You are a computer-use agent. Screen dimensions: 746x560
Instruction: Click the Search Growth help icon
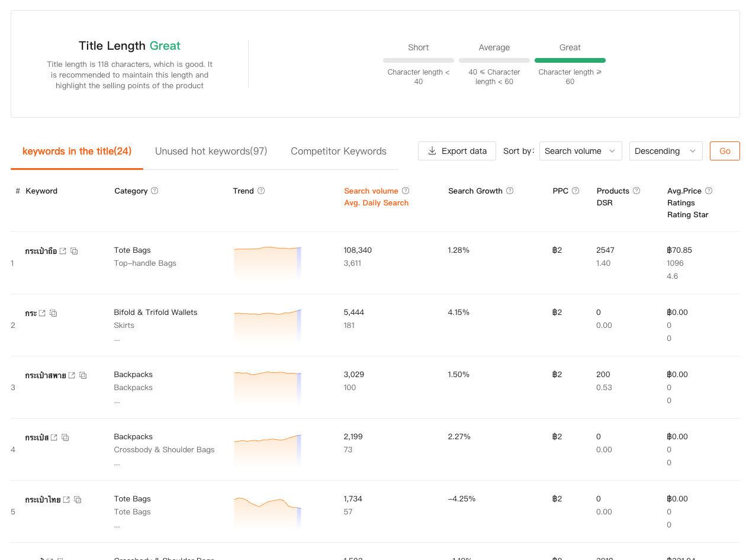[x=510, y=191]
